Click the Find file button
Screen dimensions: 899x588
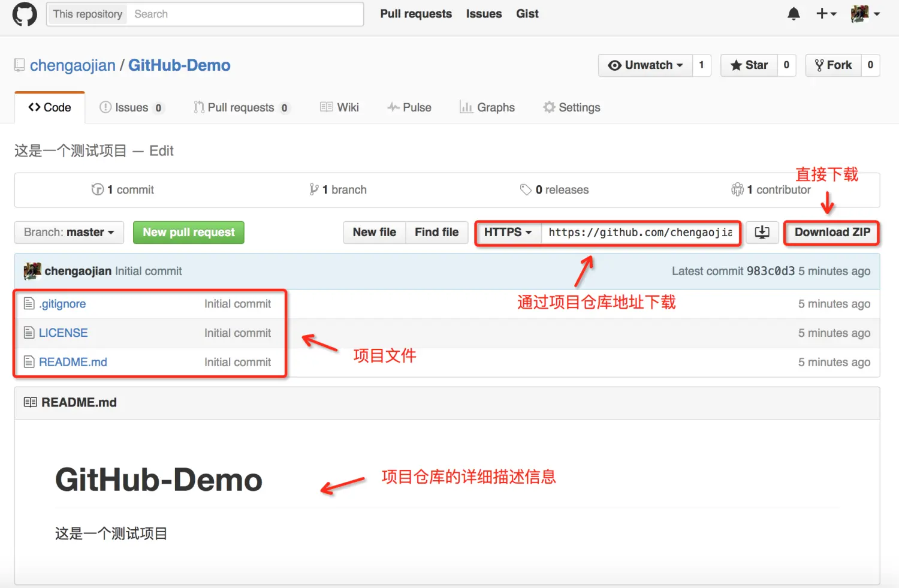tap(437, 233)
